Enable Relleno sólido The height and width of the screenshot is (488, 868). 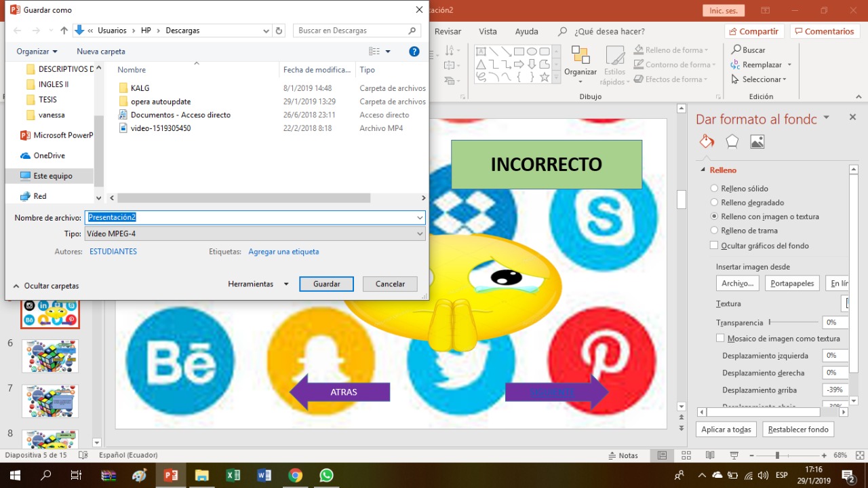click(x=713, y=188)
